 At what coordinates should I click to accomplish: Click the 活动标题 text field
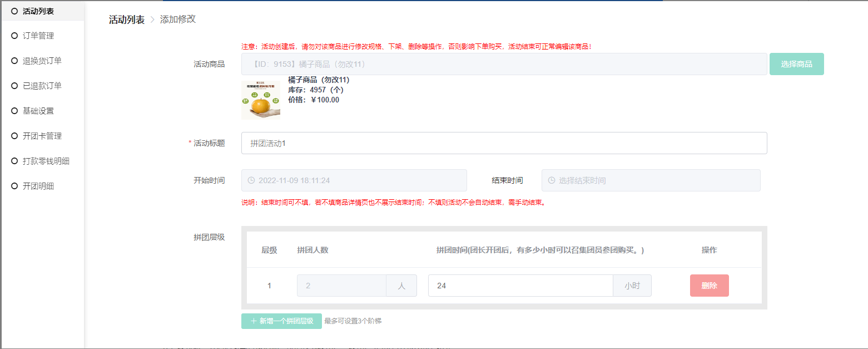[x=504, y=143]
